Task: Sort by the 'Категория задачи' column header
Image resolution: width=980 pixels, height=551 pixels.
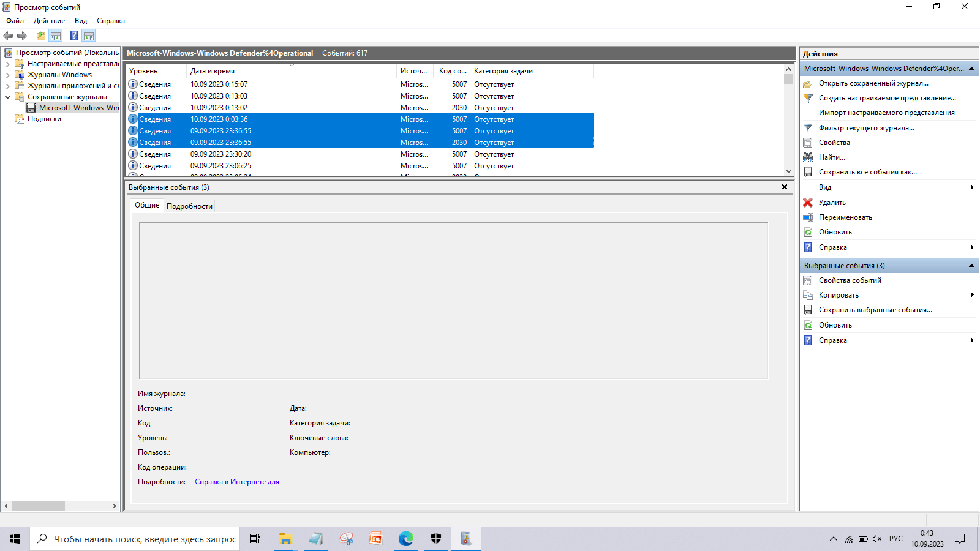Action: 532,71
